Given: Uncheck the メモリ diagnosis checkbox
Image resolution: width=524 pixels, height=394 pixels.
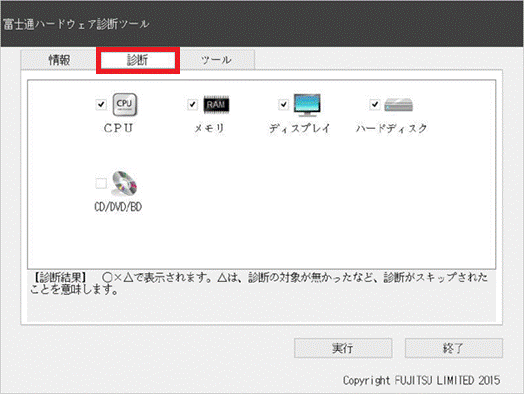Looking at the screenshot, I should tap(192, 105).
